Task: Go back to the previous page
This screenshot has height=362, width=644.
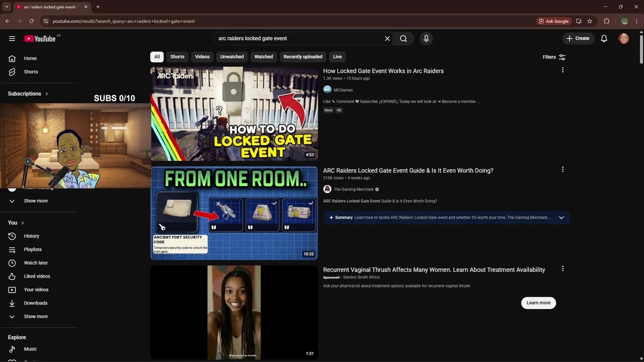Action: pyautogui.click(x=8, y=21)
